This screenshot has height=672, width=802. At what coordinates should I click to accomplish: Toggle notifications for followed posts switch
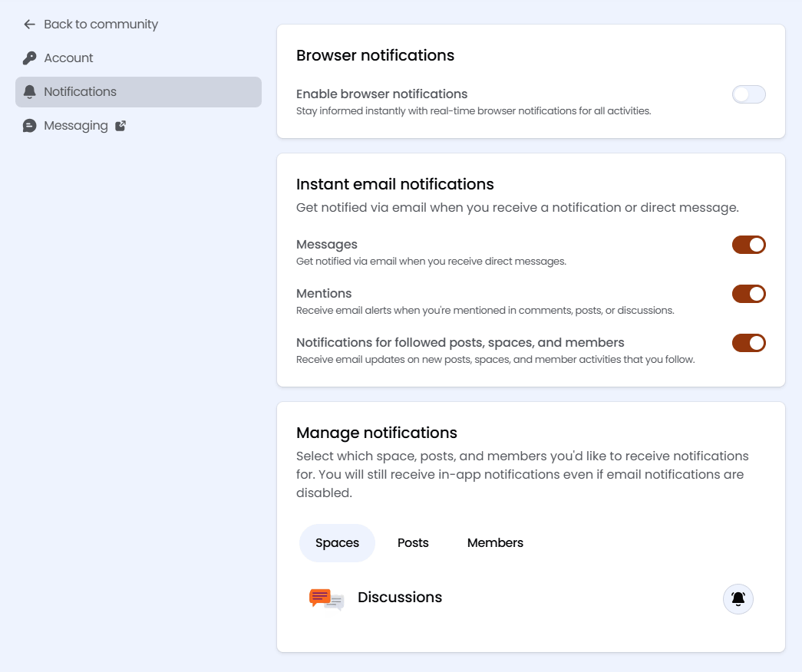pyautogui.click(x=749, y=343)
